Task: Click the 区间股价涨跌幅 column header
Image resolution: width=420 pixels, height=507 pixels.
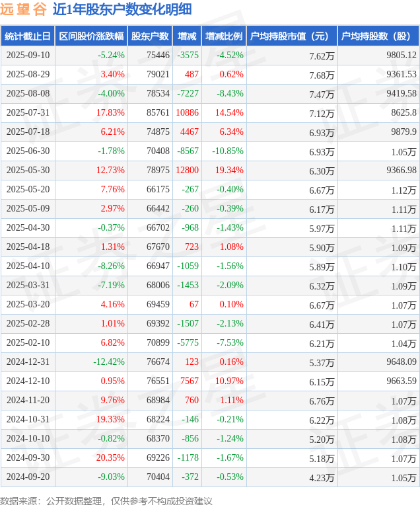Action: click(90, 36)
